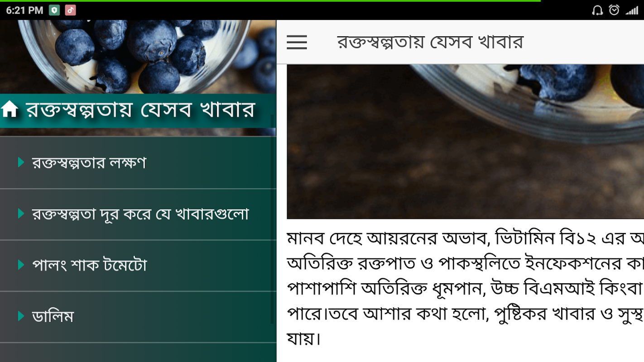Tap the pink TikTok notification icon
This screenshot has height=362, width=644.
[70, 10]
